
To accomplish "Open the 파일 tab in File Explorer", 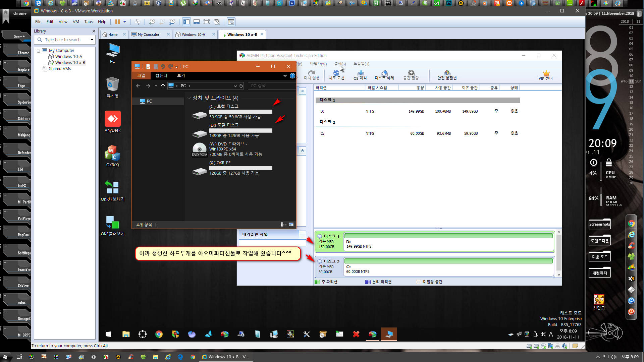I will pos(141,76).
